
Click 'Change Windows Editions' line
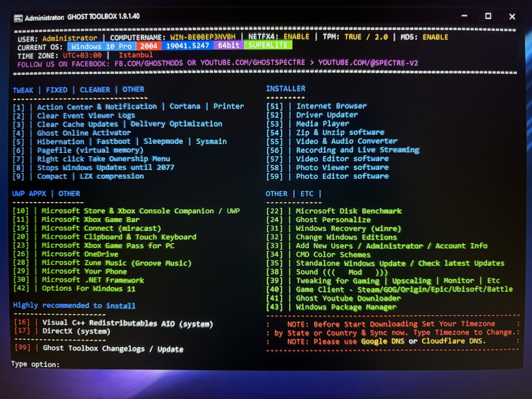[347, 237]
